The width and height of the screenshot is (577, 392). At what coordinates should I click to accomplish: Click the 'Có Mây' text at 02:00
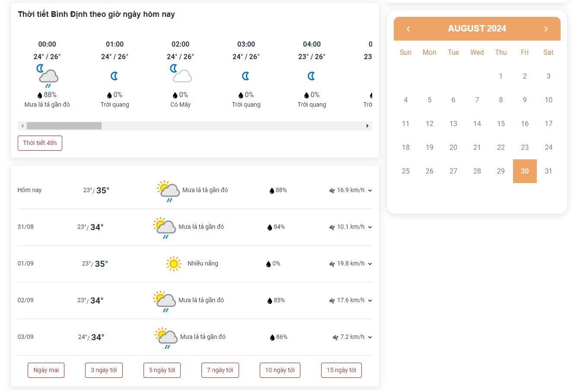181,104
